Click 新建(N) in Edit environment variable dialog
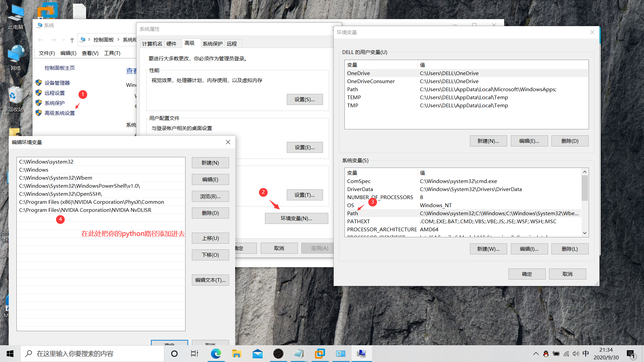The height and width of the screenshot is (362, 644). (210, 163)
